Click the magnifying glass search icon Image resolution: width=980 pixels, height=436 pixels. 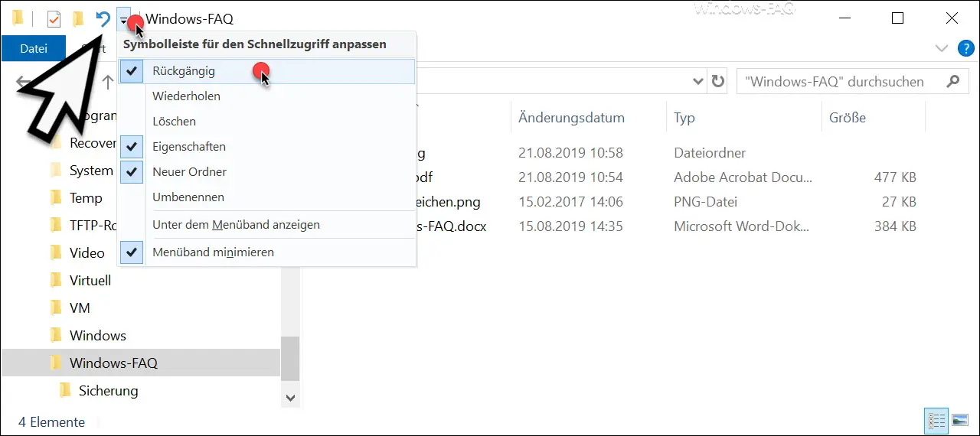tap(952, 81)
